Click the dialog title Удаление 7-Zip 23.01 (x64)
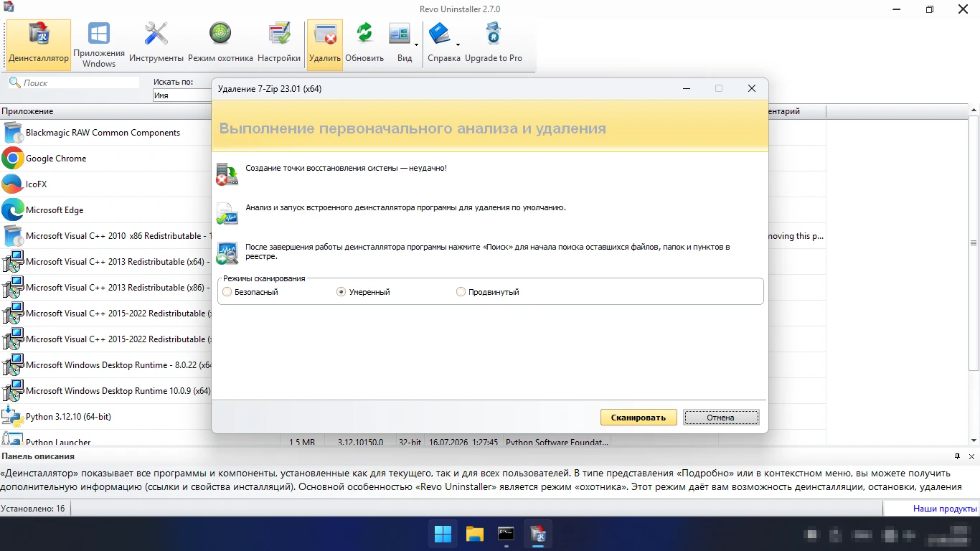This screenshot has height=551, width=980. [x=269, y=88]
